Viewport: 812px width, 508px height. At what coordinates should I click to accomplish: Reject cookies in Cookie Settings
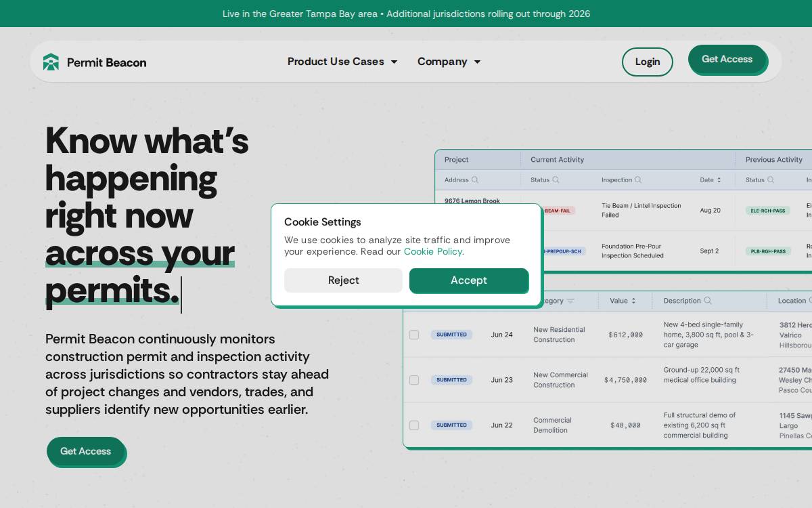coord(343,280)
